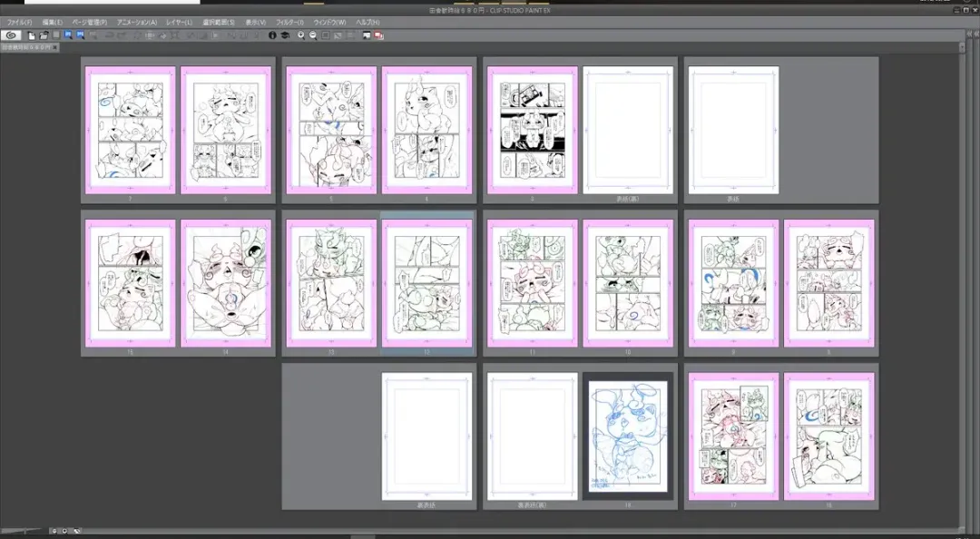Click the fit-to-screen square icon beside zoom out
The width and height of the screenshot is (980, 539).
tap(325, 35)
